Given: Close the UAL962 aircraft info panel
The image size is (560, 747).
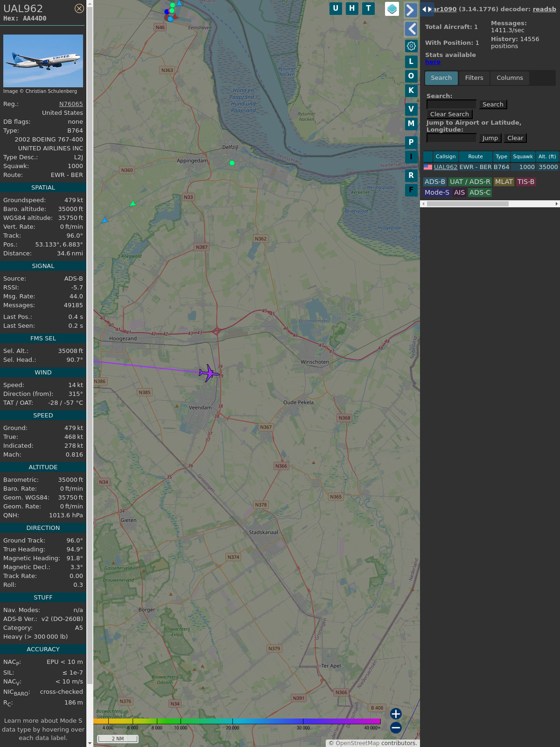Looking at the screenshot, I should (x=79, y=8).
